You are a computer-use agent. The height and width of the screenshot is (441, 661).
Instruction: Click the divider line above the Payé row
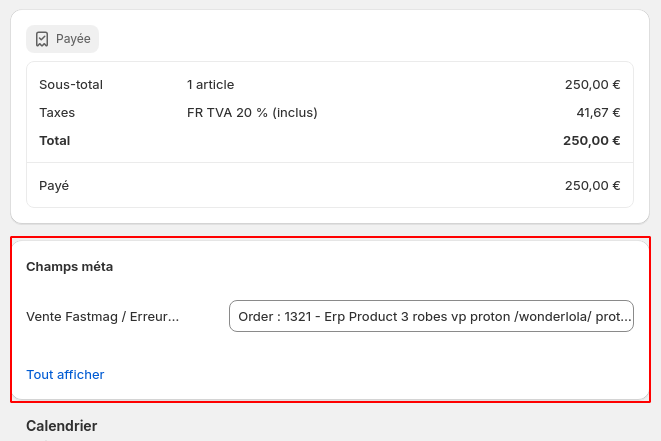(x=330, y=163)
